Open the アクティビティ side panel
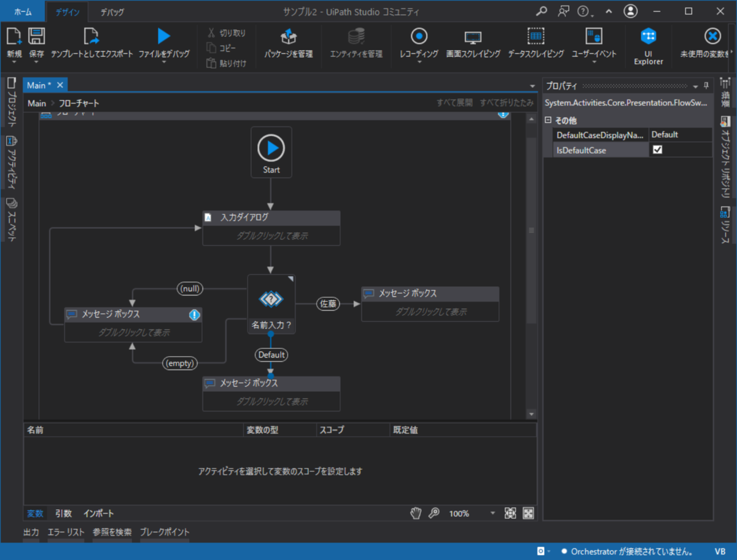The height and width of the screenshot is (560, 737). 11,163
